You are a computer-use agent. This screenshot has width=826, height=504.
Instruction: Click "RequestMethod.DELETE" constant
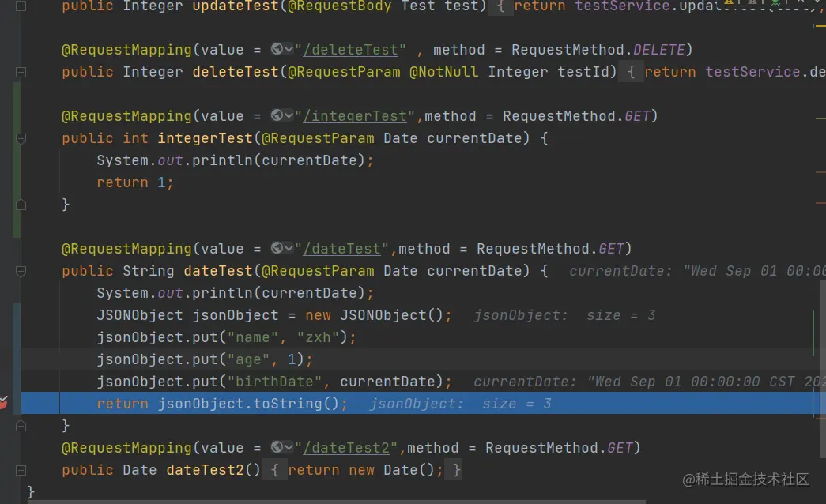(598, 50)
